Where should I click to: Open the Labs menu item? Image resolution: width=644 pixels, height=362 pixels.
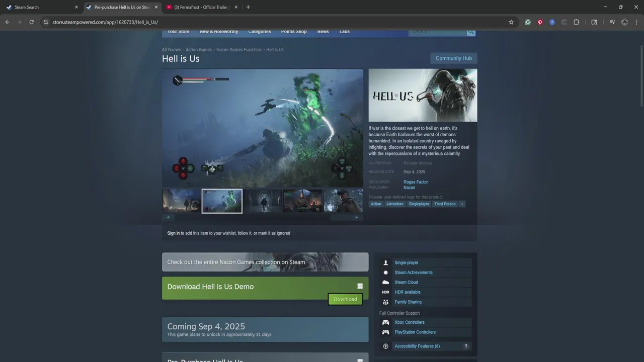345,32
